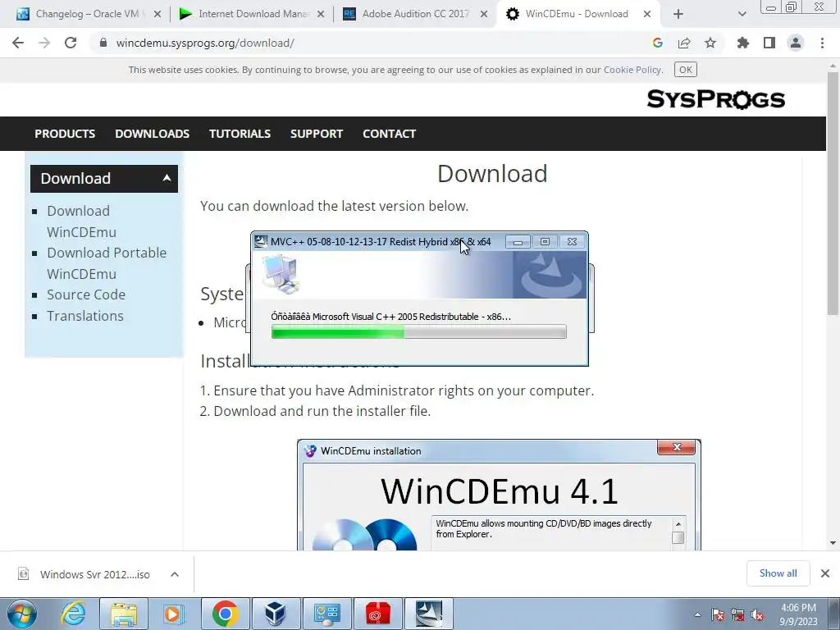
Task: Open the CONTACT menu
Action: (390, 134)
